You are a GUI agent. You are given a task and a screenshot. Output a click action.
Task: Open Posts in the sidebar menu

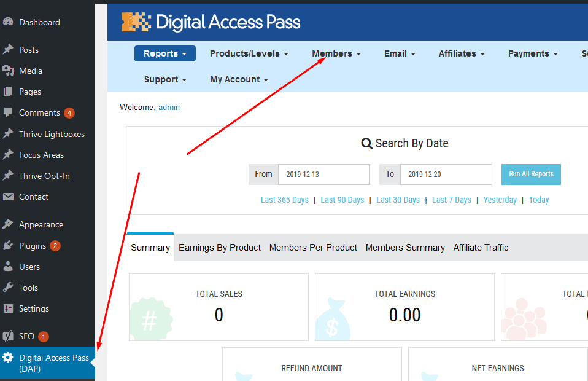(29, 50)
